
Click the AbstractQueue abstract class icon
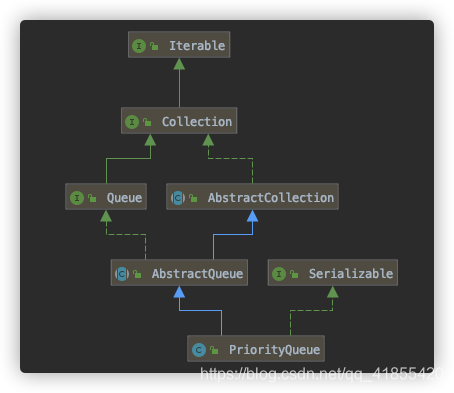click(x=122, y=274)
